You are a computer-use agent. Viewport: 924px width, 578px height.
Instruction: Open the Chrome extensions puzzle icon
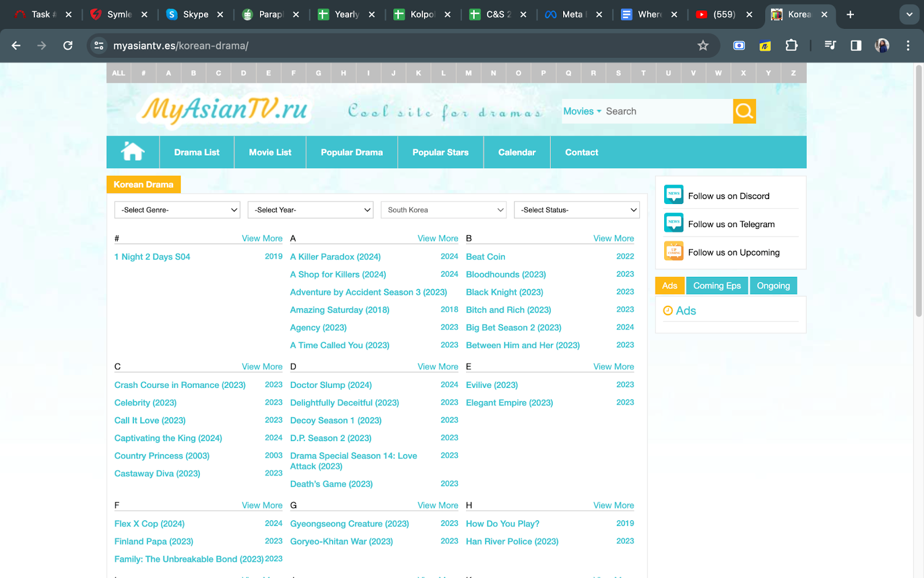pyautogui.click(x=792, y=46)
